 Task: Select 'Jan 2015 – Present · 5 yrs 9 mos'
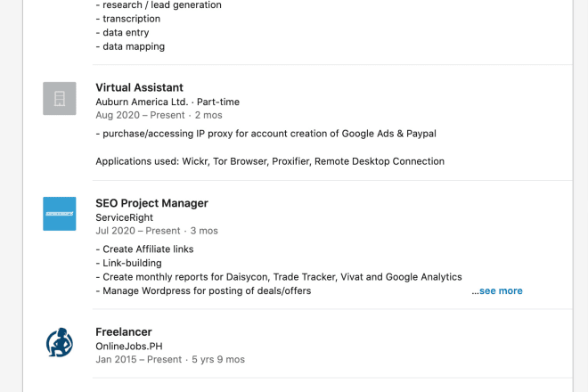[x=170, y=359]
